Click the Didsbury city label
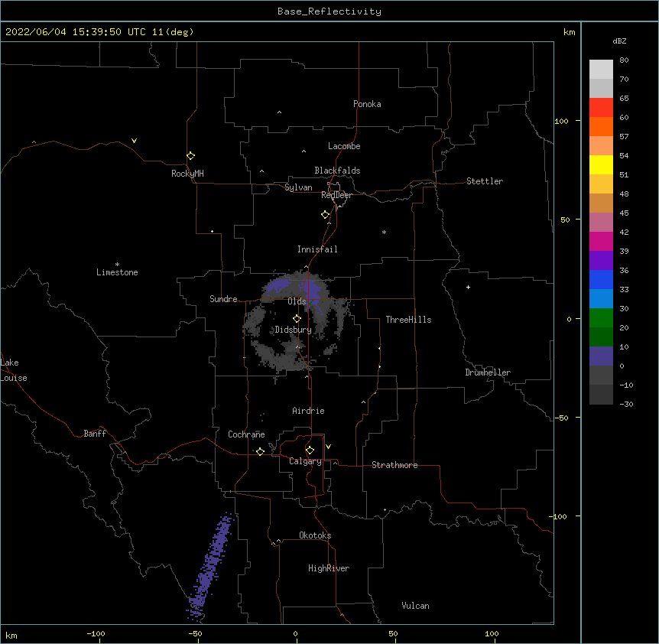This screenshot has height=644, width=659. coord(293,330)
